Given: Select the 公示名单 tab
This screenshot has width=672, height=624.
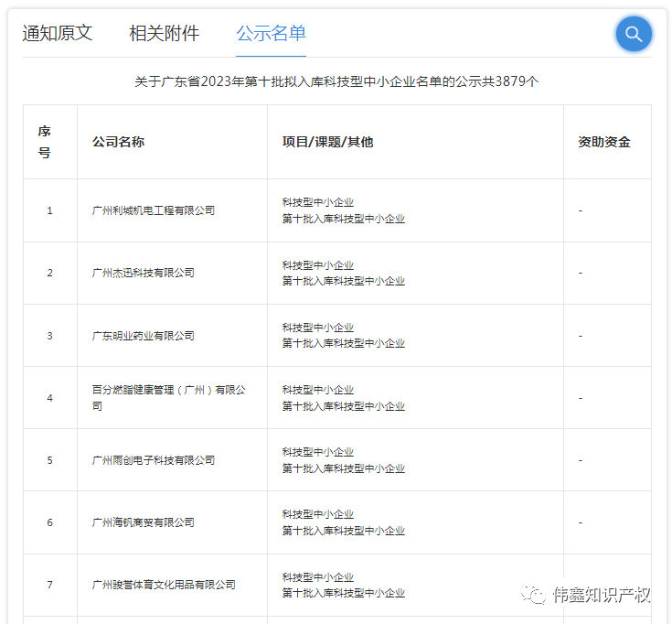Looking at the screenshot, I should click(271, 34).
